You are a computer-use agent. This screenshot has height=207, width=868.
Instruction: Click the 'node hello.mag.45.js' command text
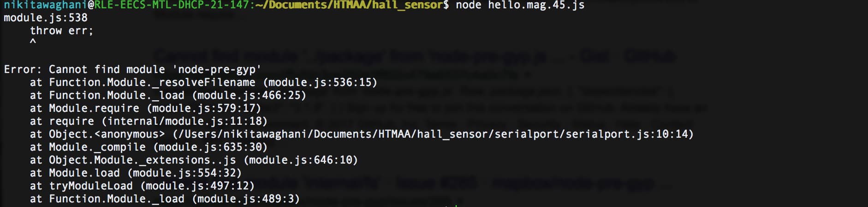pos(520,5)
